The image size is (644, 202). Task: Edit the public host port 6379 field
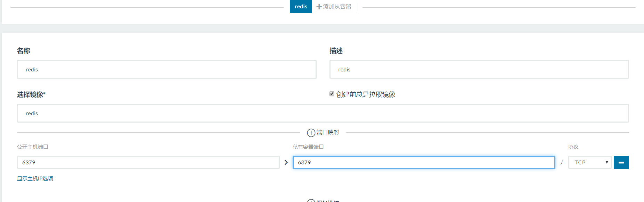(148, 162)
